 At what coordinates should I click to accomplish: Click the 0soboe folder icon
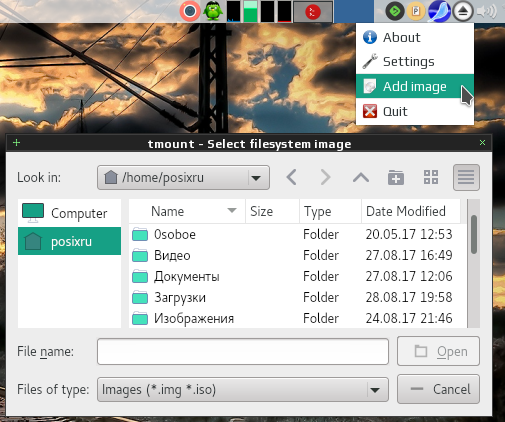coord(140,234)
